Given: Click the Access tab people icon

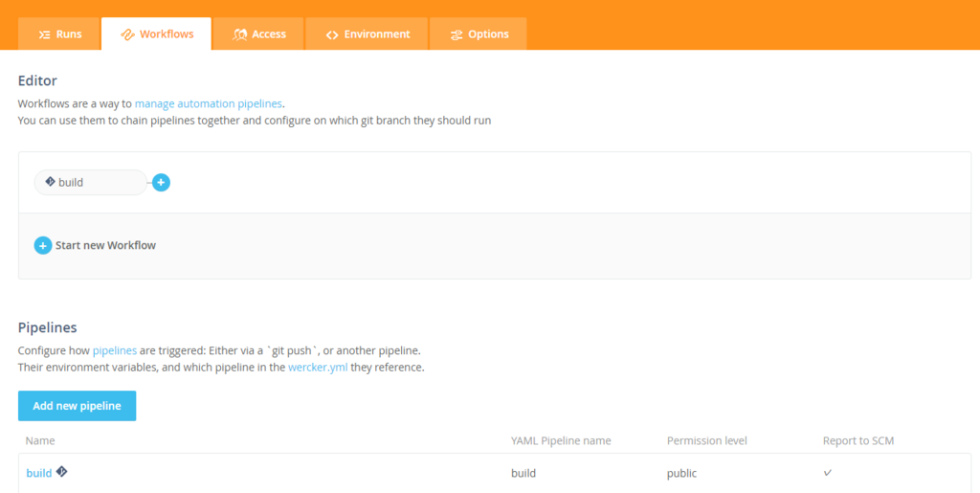Looking at the screenshot, I should [x=239, y=35].
